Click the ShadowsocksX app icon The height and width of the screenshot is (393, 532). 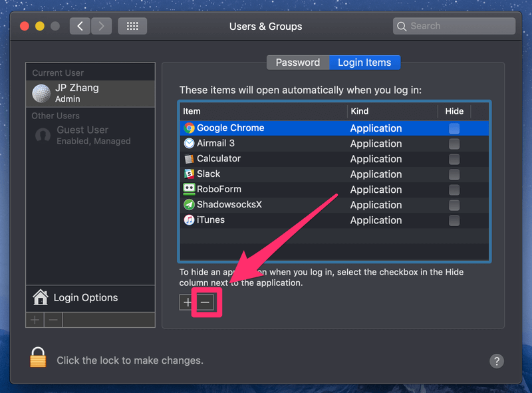coord(189,204)
